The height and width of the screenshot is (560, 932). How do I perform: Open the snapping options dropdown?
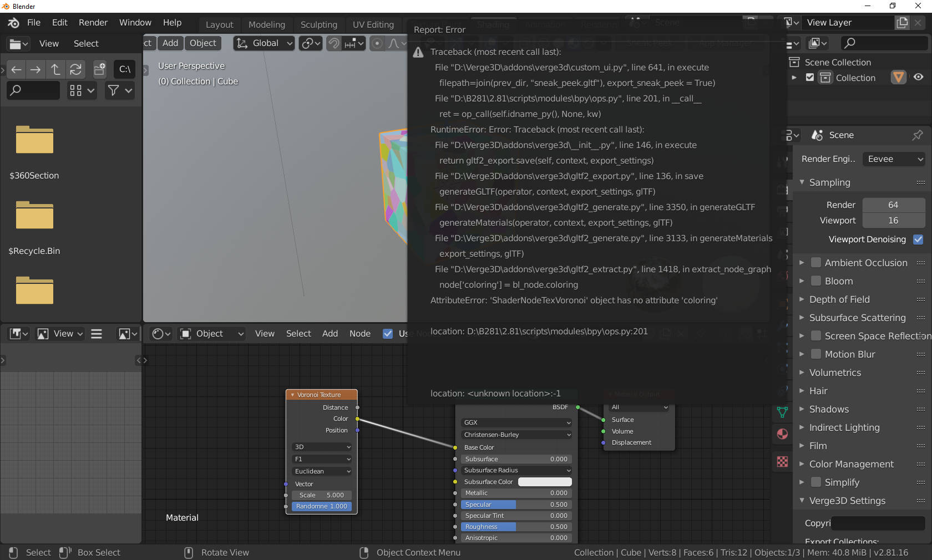[354, 43]
